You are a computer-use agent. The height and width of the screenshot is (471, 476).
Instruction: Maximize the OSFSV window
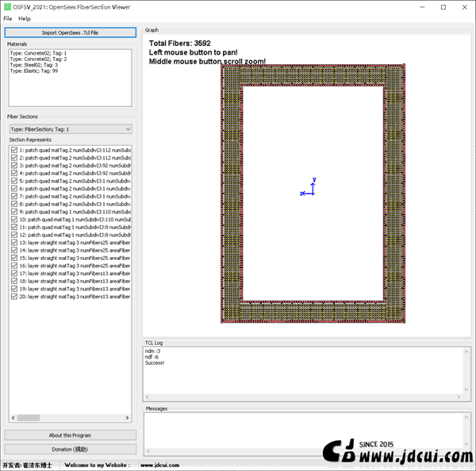pyautogui.click(x=443, y=7)
